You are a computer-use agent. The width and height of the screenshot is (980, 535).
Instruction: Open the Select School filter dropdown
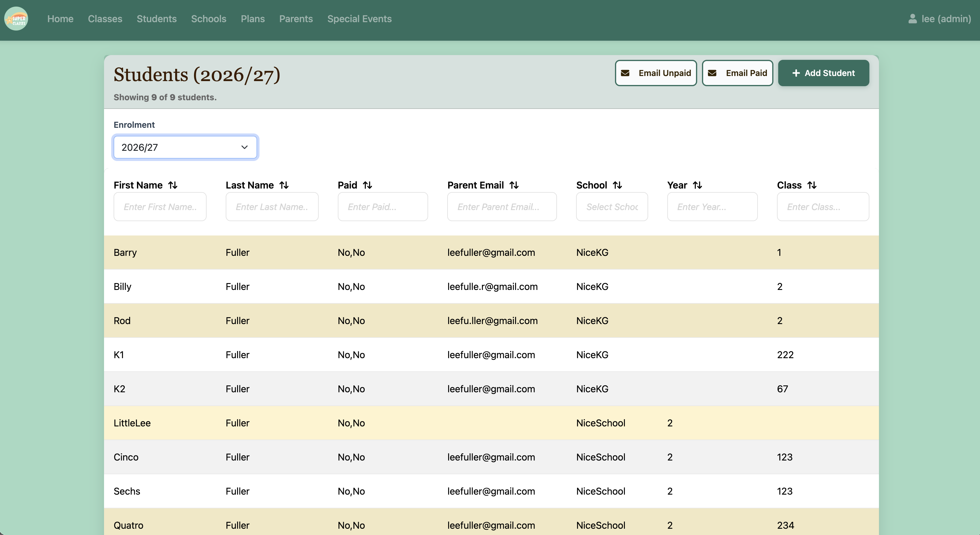click(612, 207)
